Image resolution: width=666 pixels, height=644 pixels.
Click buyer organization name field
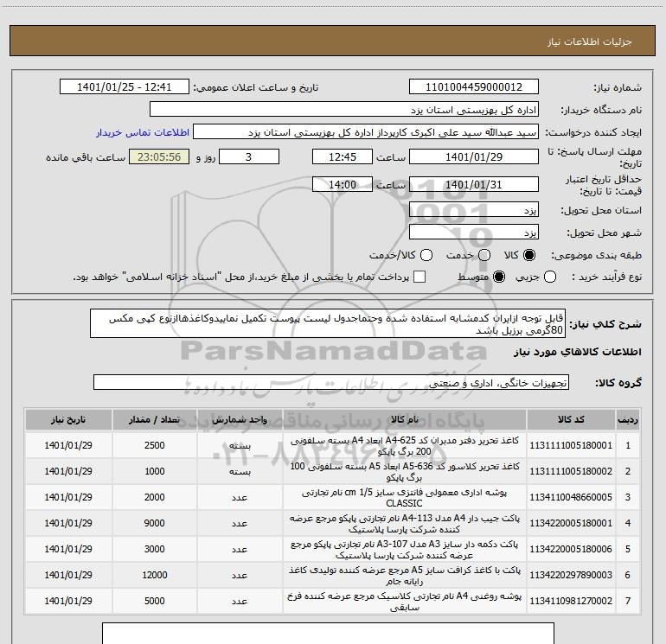[344, 110]
